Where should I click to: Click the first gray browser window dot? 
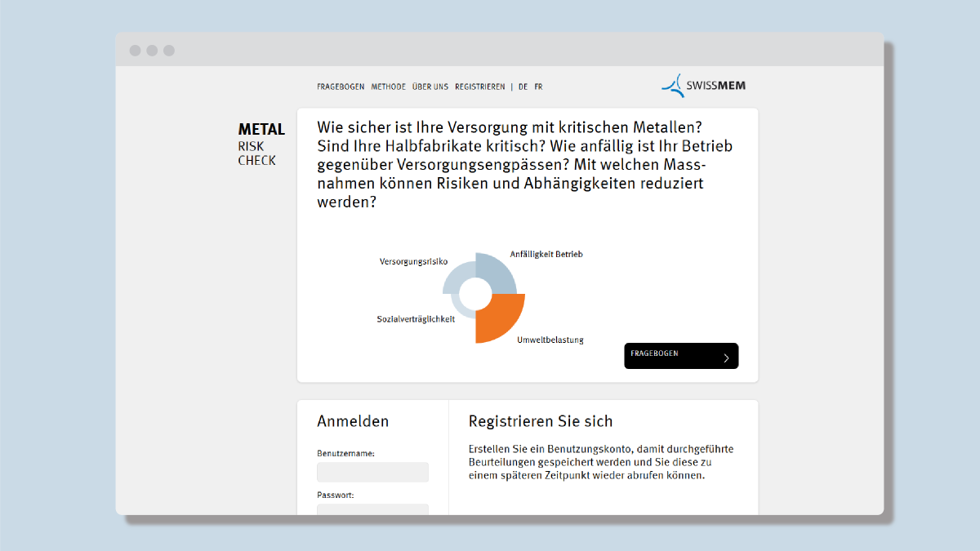coord(135,51)
